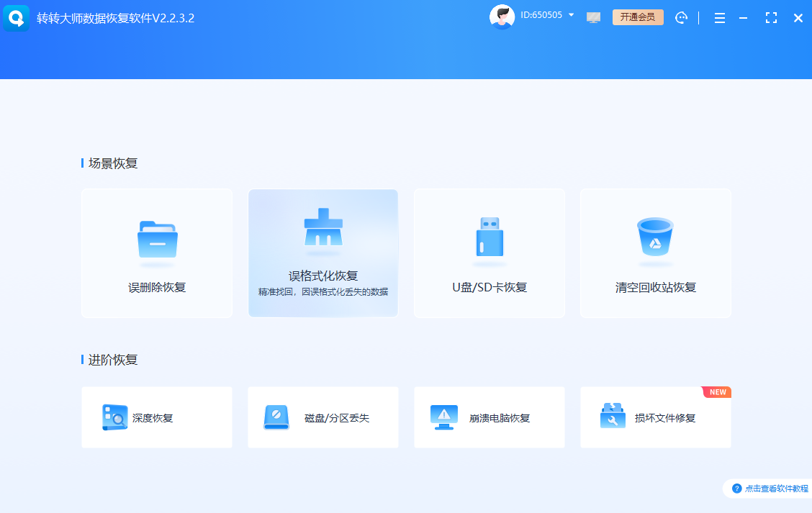812x513 pixels.
Task: Click the wrench icon on 损坏文件修复 card
Action: [x=611, y=417]
